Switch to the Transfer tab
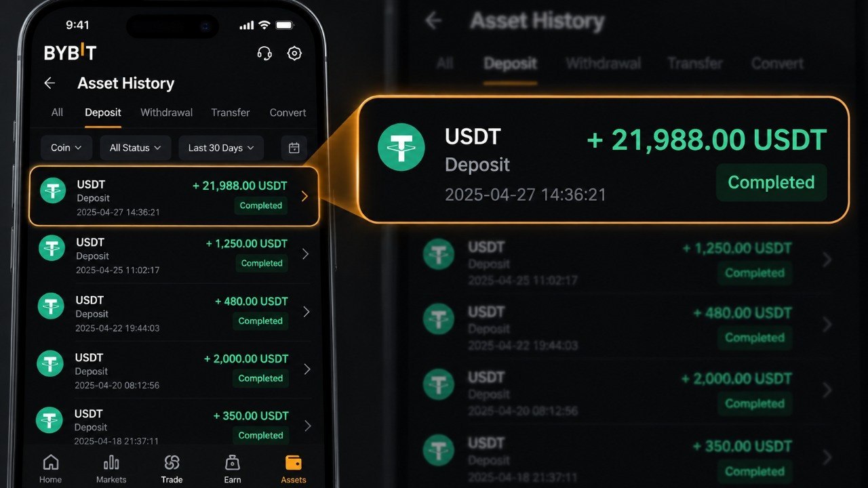 [230, 113]
